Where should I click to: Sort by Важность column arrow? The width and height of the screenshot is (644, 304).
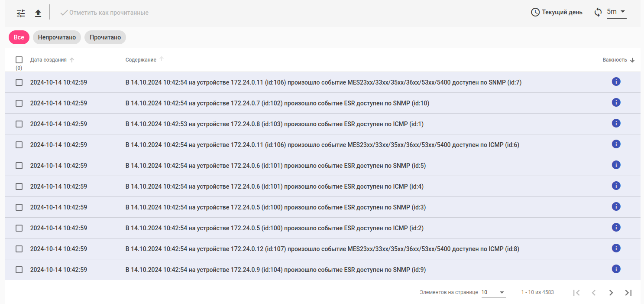tap(632, 60)
